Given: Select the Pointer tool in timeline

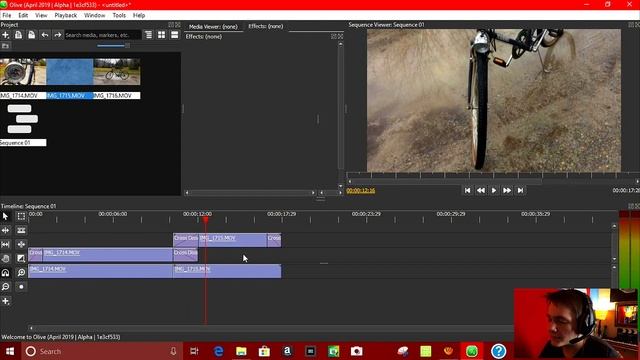Looking at the screenshot, I should (x=5, y=216).
